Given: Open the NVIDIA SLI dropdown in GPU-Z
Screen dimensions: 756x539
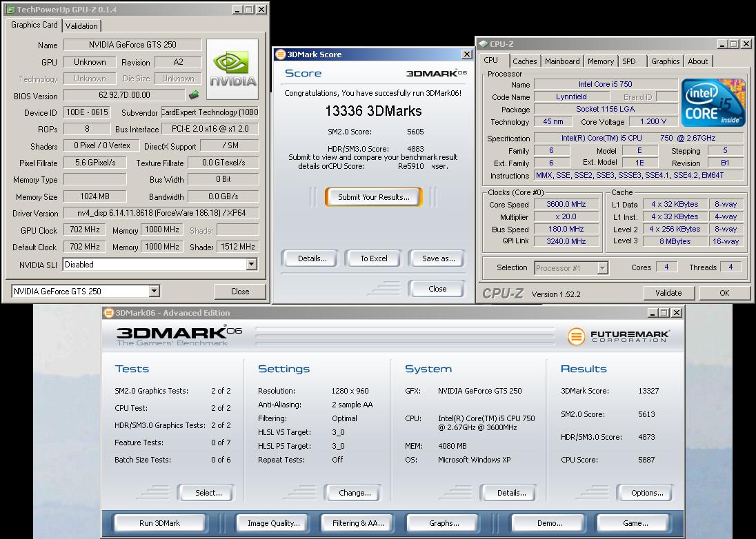Looking at the screenshot, I should pos(251,265).
